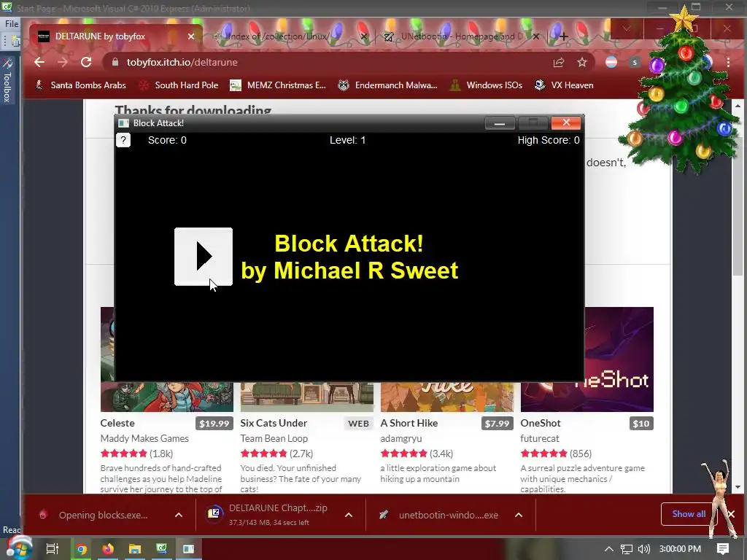Open the Celeste game title link
The height and width of the screenshot is (560, 747).
point(117,423)
